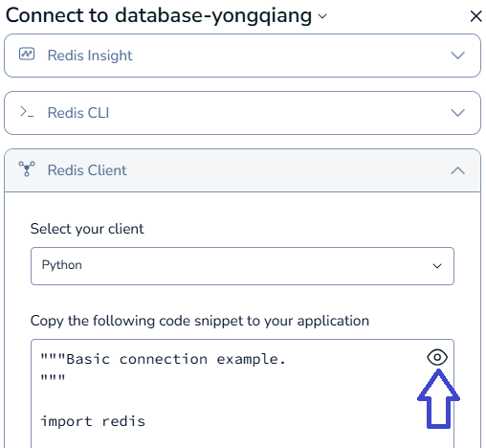Click the 'Connect to database-yongqiang' heading
Viewport: 486px width, 448px height.
pyautogui.click(x=159, y=15)
